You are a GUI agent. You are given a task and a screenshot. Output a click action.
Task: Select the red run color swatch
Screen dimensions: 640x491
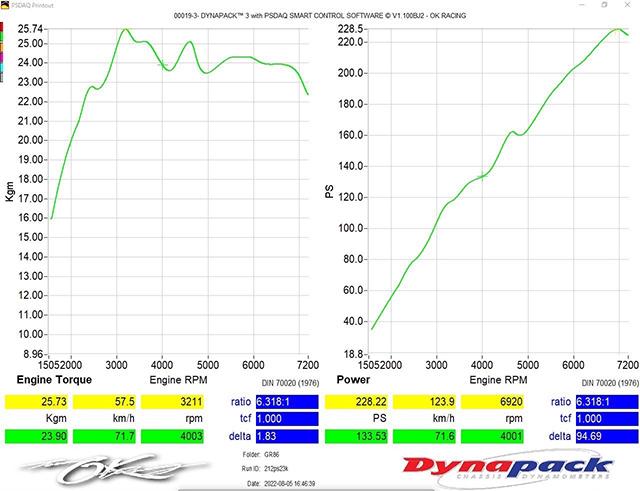point(2,27)
